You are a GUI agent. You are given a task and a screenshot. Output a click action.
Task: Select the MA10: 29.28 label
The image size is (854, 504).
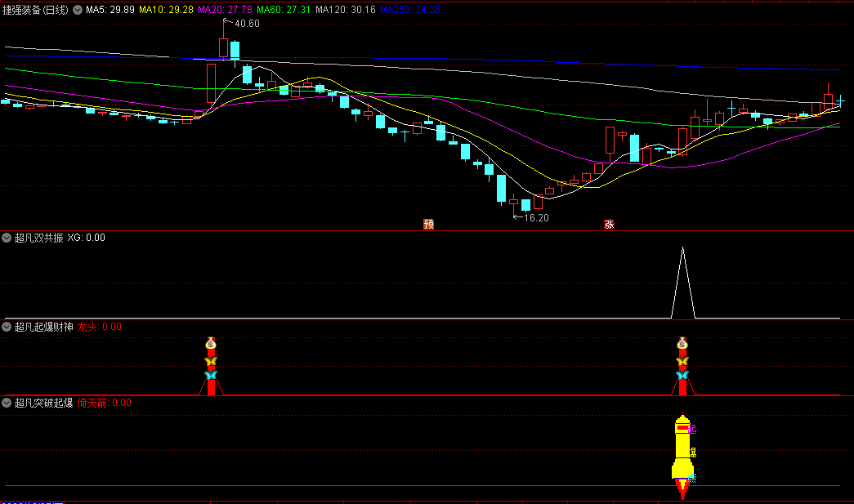coord(166,10)
